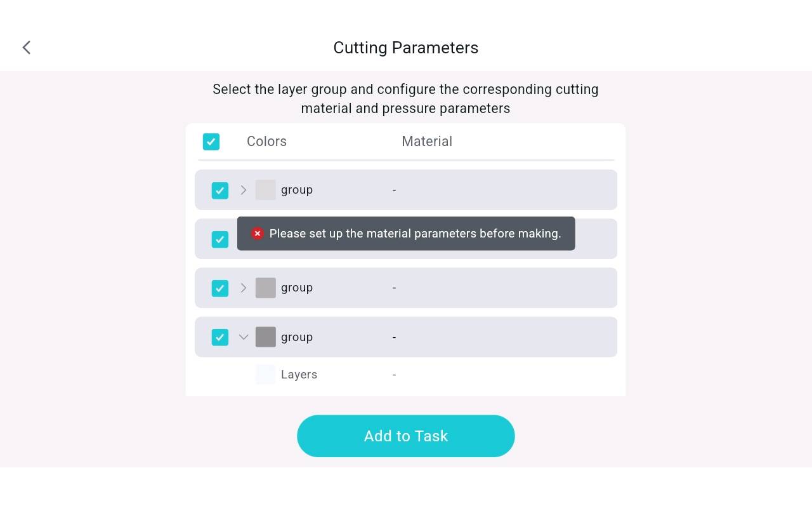This screenshot has width=812, height=508.
Task: Click the 'Please set up the material parameters' message
Action: (x=416, y=234)
